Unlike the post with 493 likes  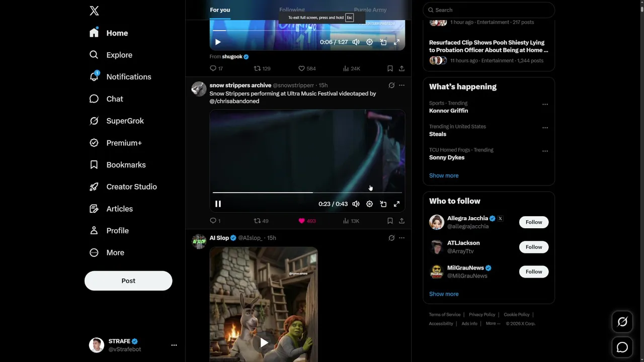pyautogui.click(x=307, y=221)
